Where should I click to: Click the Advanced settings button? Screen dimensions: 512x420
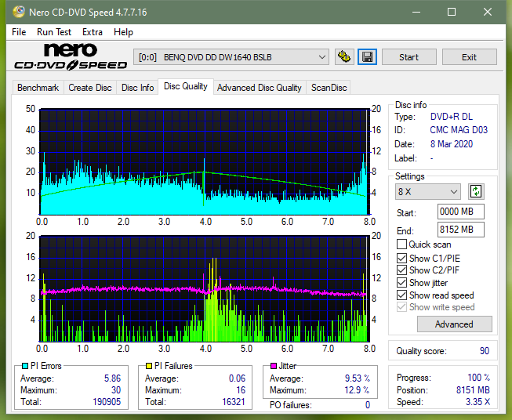click(454, 324)
